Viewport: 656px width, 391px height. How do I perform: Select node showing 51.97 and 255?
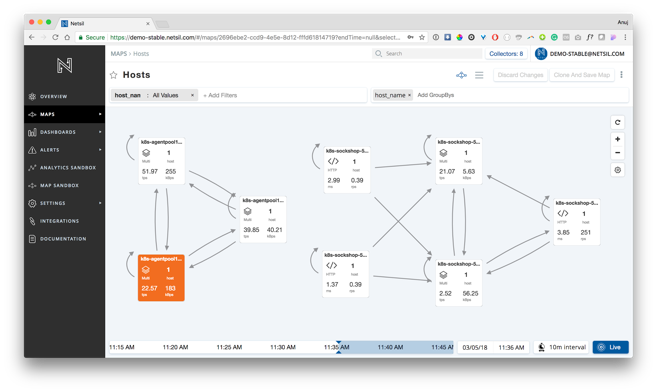click(x=162, y=161)
